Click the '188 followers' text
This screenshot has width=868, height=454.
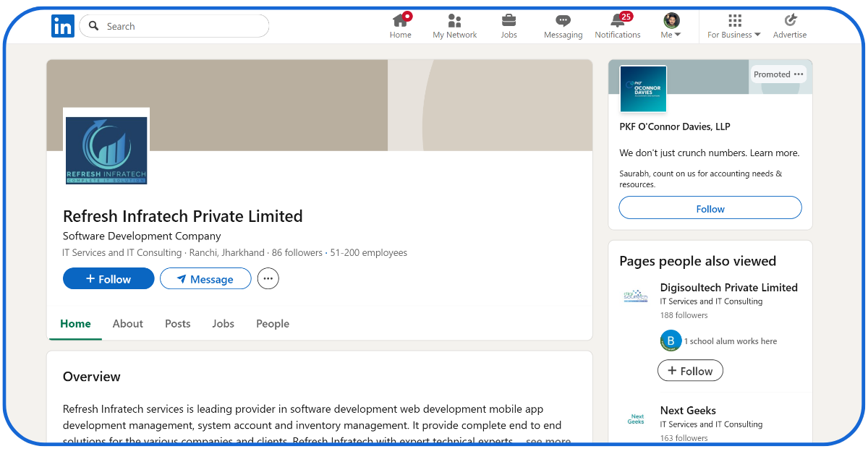[684, 315]
